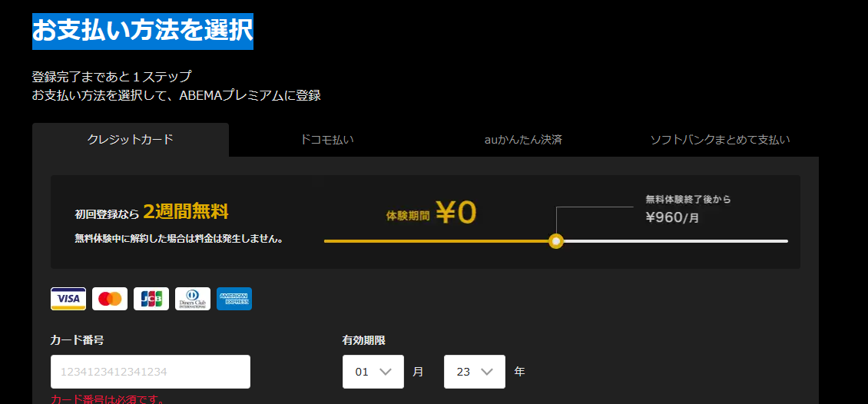Image resolution: width=868 pixels, height=404 pixels.
Task: Select the クレジットカード payment tab
Action: pos(130,140)
